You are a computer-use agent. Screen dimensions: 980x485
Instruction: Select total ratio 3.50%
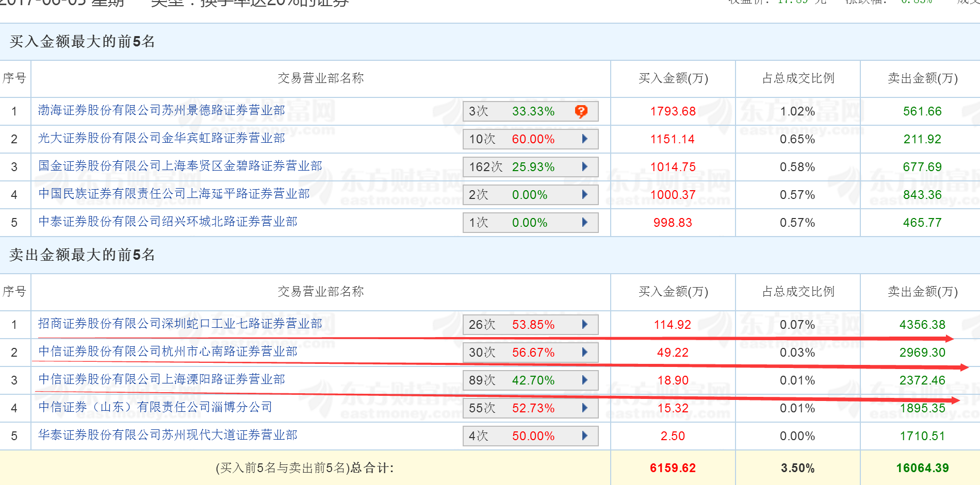point(797,468)
